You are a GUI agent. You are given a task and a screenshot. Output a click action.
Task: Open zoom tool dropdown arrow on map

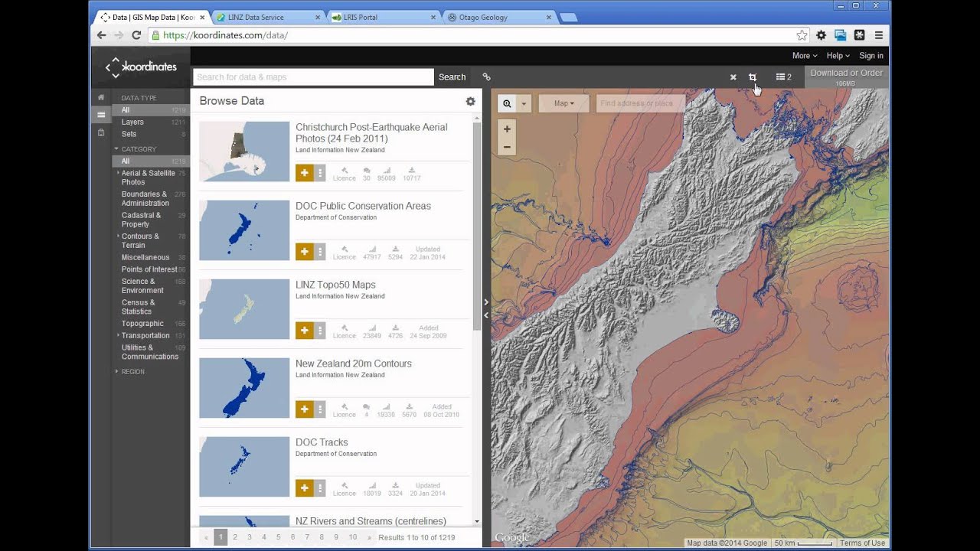(524, 103)
